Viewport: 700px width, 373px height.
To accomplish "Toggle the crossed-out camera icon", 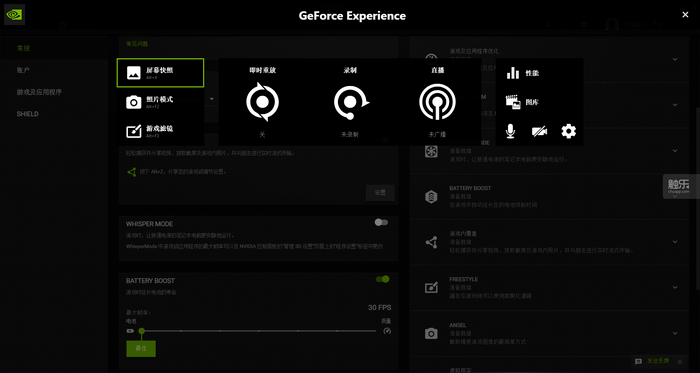I will (539, 131).
